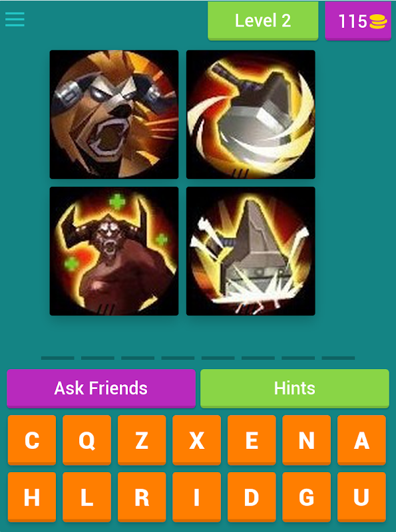Image resolution: width=396 pixels, height=532 pixels.
Task: Tap the hammer ground smash skill icon
Action: [251, 251]
